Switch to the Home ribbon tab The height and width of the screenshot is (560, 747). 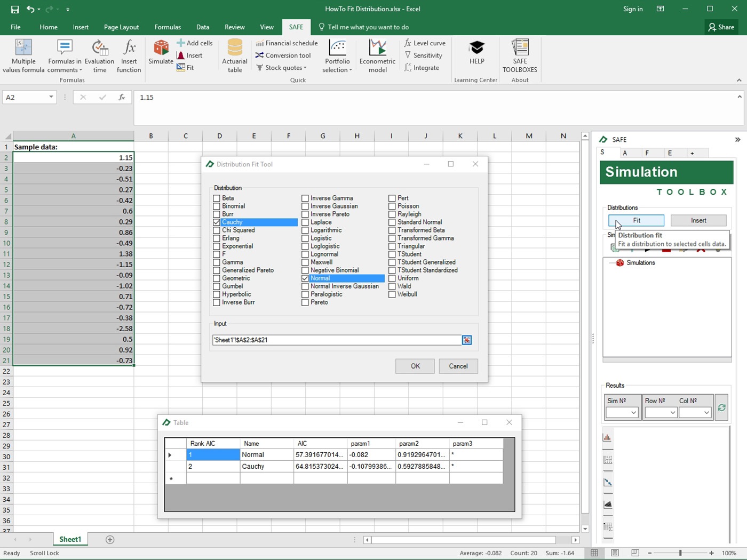tap(49, 27)
